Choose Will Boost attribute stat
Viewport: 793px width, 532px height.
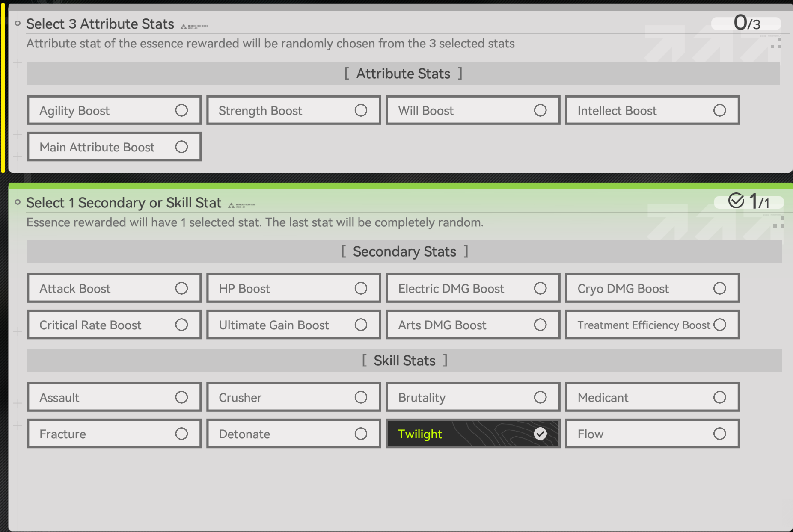(473, 110)
